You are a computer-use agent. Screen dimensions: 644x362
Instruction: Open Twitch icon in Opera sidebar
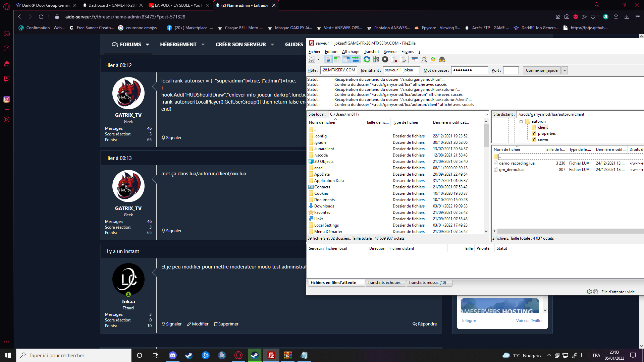pos(7,79)
